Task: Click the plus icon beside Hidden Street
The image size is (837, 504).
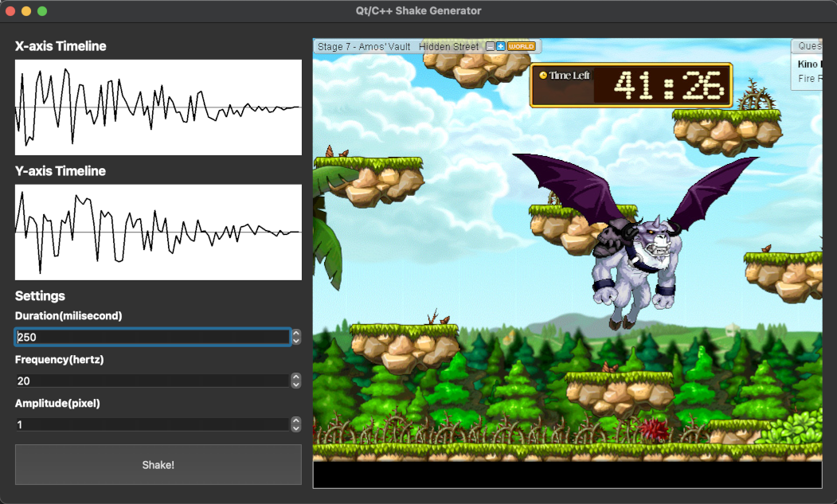Action: pyautogui.click(x=501, y=46)
